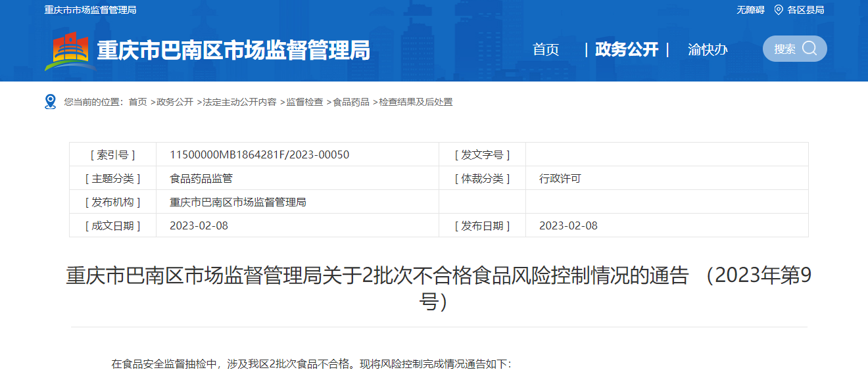Select the 主题分类 label cell
This screenshot has width=868, height=376.
[112, 178]
